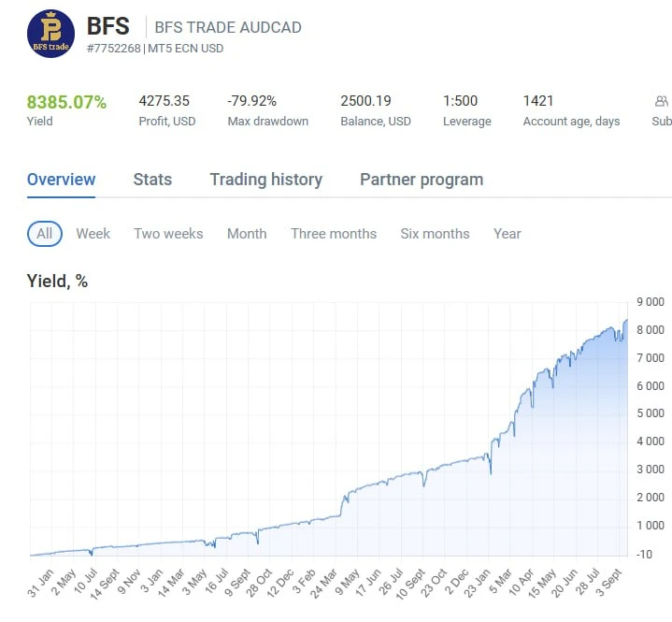Click the BFS account name heading
The height and width of the screenshot is (622, 672).
point(108,26)
